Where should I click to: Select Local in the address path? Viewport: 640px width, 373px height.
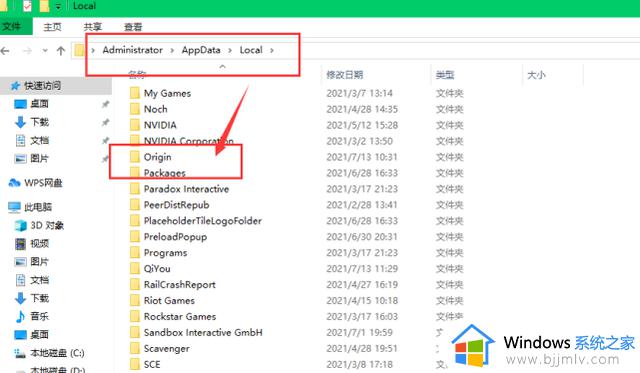coord(251,50)
